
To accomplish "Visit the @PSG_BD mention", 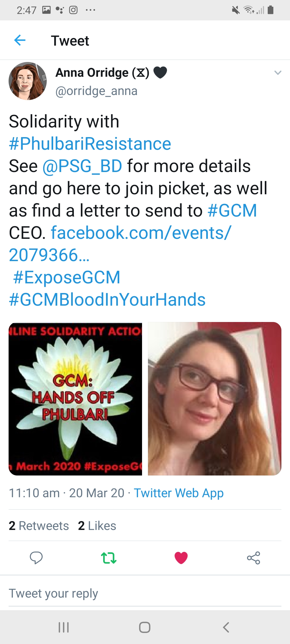I will point(82,166).
